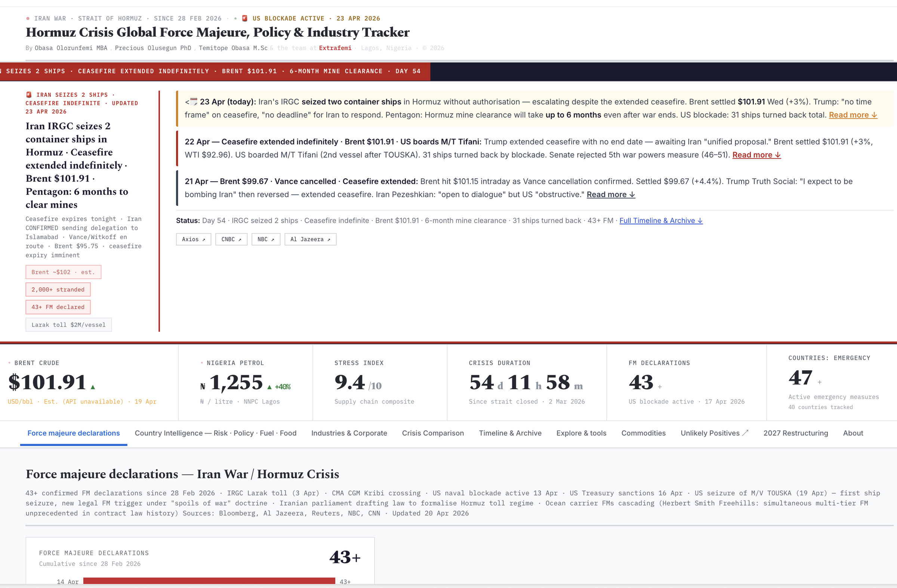Viewport: 897px width, 588px height.
Task: Open the Axios source link
Action: pyautogui.click(x=193, y=239)
